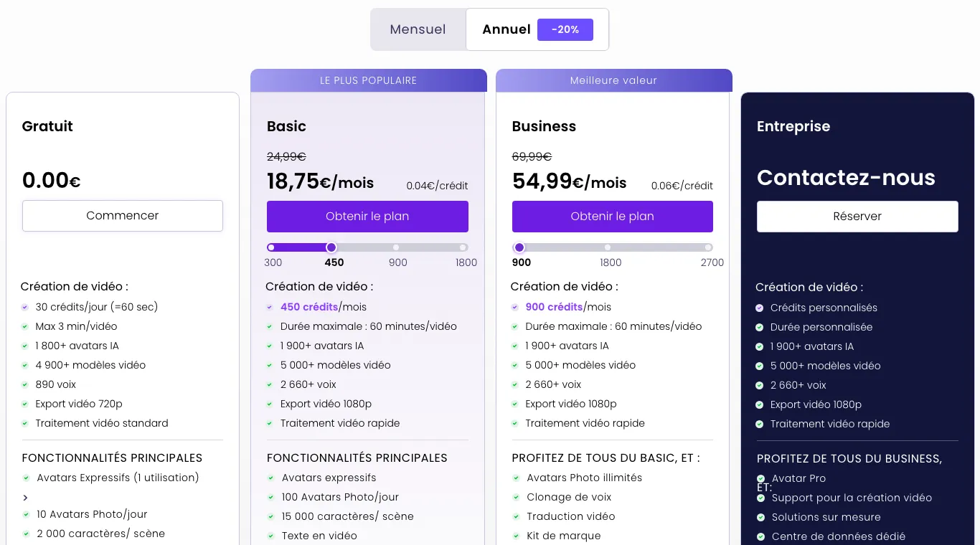This screenshot has width=980, height=545.
Task: Click the check icon beside Traduction vidéo
Action: 517,516
